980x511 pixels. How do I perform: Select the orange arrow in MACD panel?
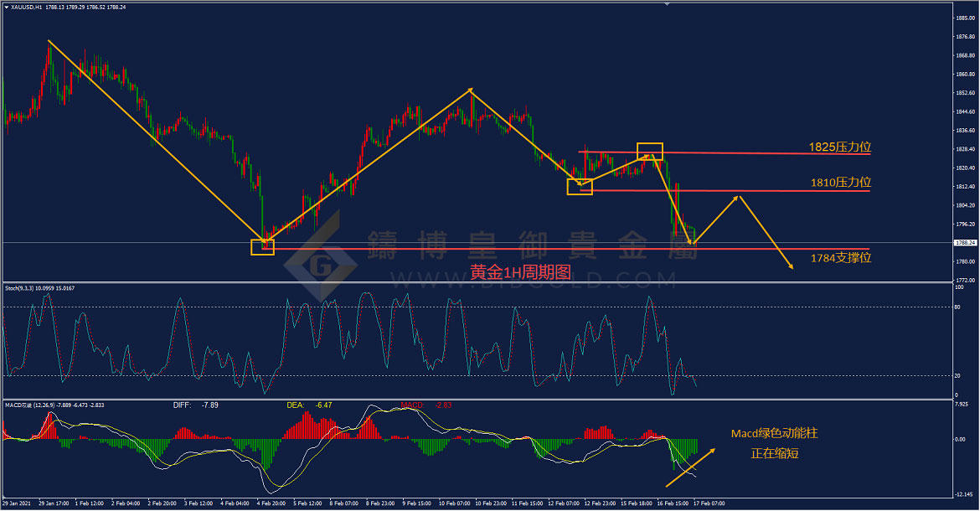[691, 467]
